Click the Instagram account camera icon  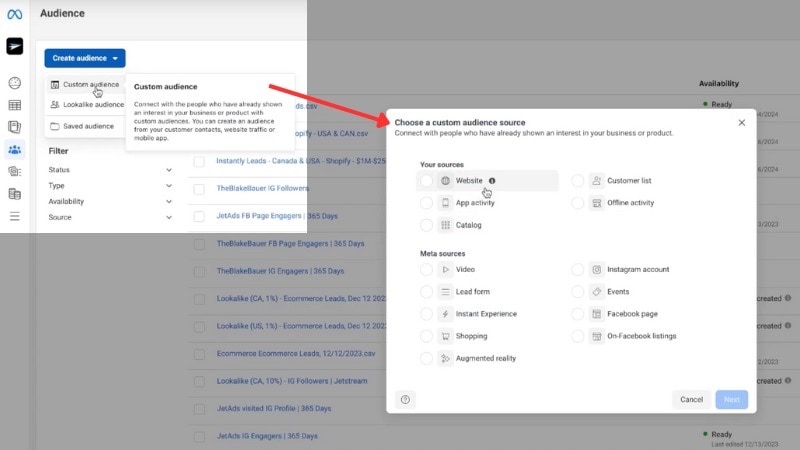596,269
